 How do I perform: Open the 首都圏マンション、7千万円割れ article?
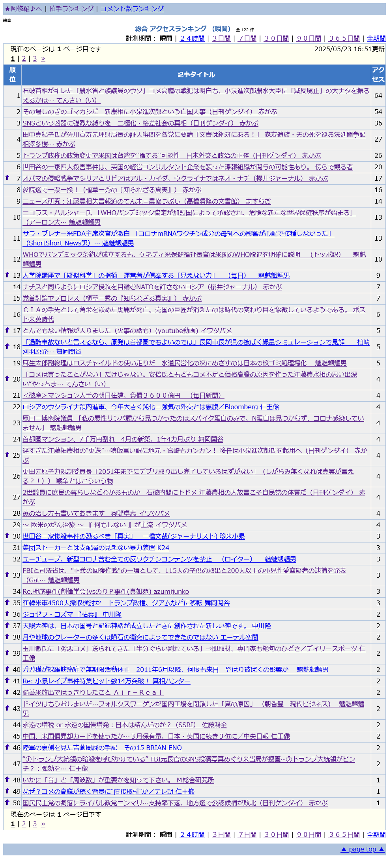pyautogui.click(x=123, y=439)
